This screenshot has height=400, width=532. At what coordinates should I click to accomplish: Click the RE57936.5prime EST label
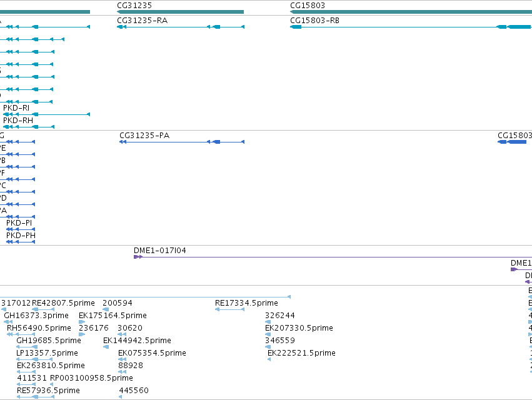[x=49, y=391]
